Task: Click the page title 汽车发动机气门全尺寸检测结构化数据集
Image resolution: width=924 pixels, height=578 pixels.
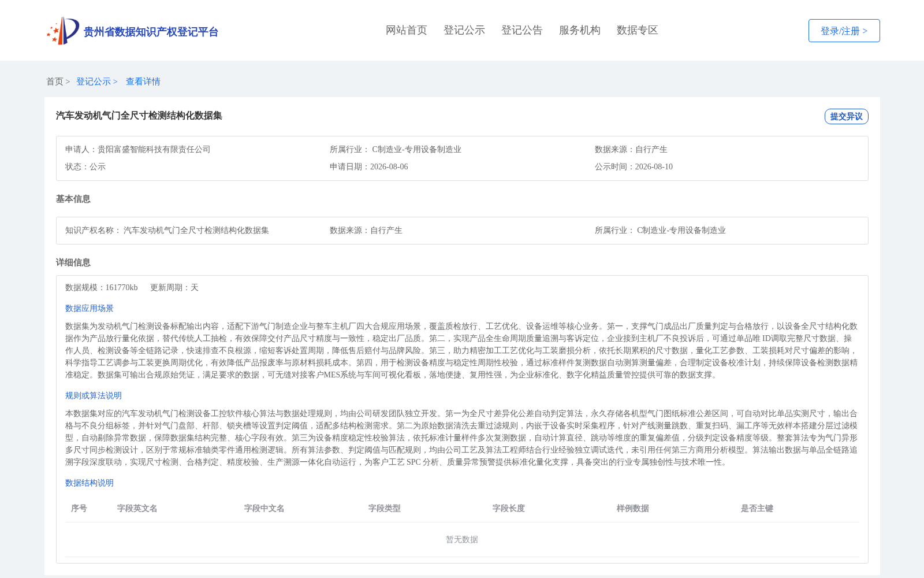Action: (x=139, y=116)
